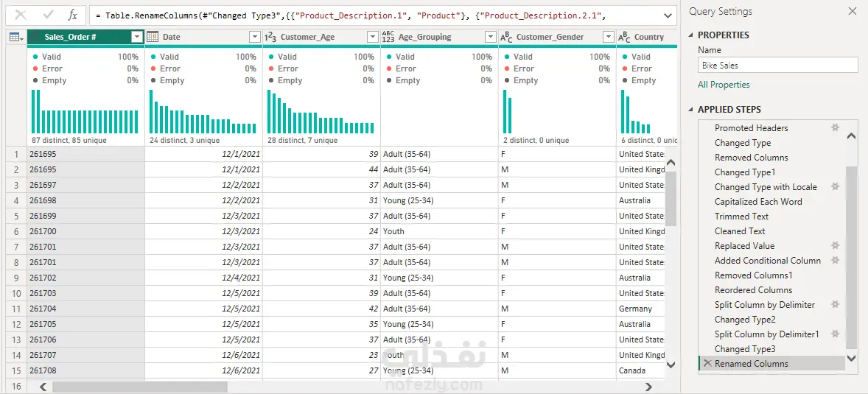Viewport: 868px width, 394px height.
Task: Click the Age_Grouping ABC123 data type icon
Action: tap(388, 37)
